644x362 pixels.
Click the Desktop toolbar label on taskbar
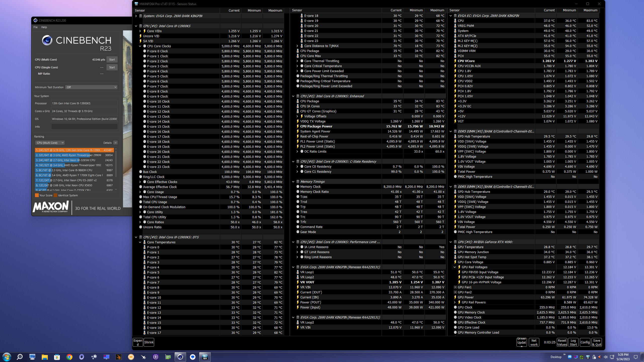(556, 357)
